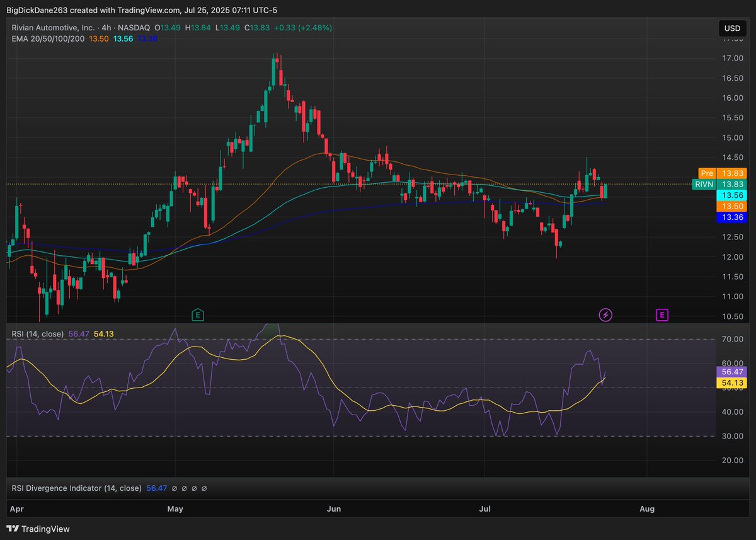Select the EMA 20/50/100/200 indicator legend

pyautogui.click(x=48, y=39)
